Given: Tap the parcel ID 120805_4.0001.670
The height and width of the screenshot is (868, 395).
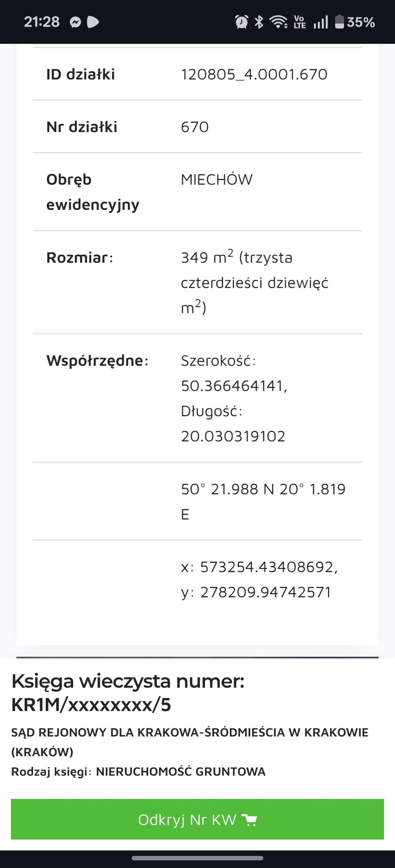Looking at the screenshot, I should (x=254, y=75).
